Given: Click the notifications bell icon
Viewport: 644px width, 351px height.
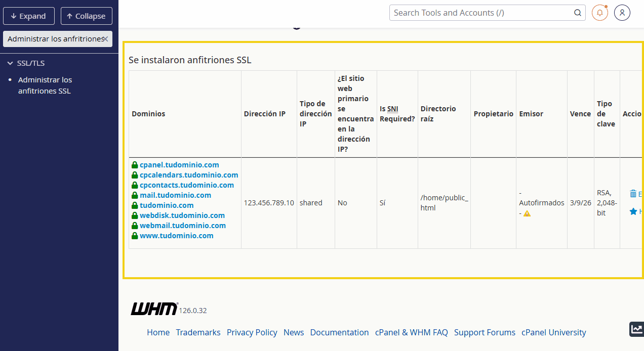Looking at the screenshot, I should point(599,13).
